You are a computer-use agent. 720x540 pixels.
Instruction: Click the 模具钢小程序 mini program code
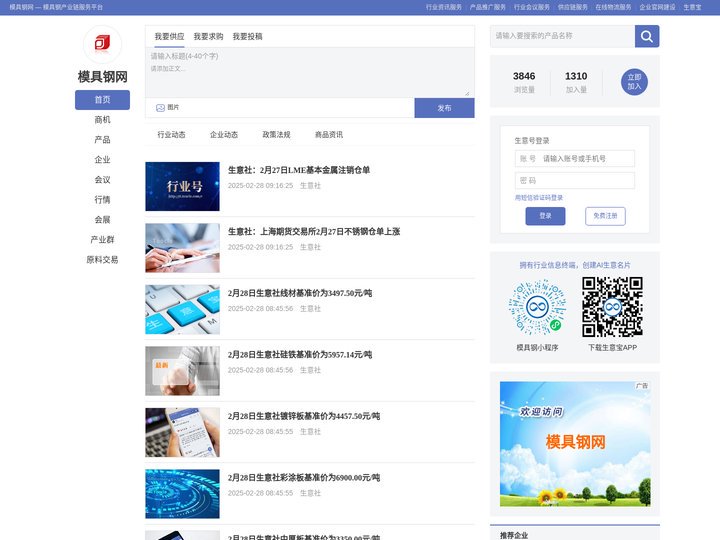click(537, 308)
